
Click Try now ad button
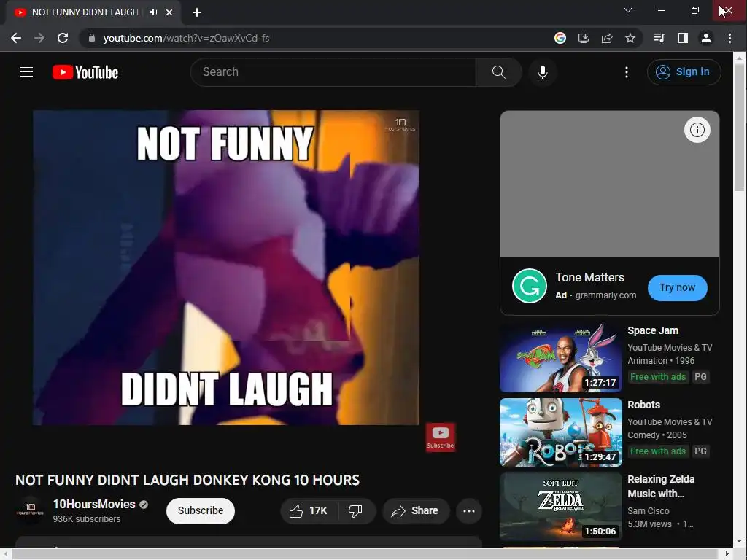tap(677, 287)
